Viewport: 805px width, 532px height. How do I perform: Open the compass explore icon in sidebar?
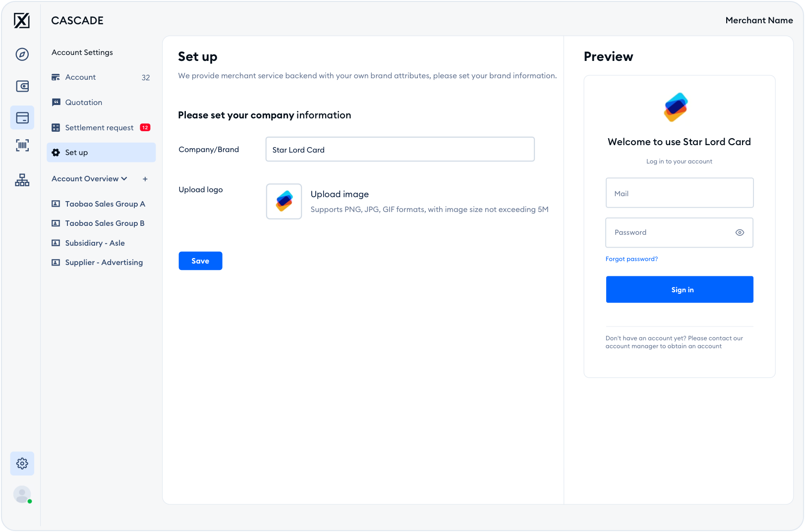[x=22, y=54]
